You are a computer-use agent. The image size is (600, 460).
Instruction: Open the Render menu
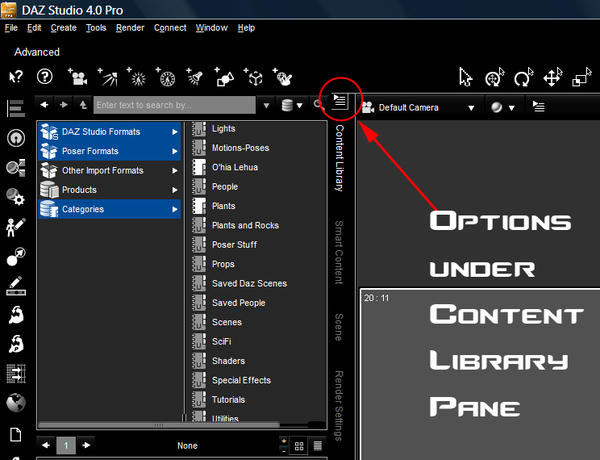(130, 28)
